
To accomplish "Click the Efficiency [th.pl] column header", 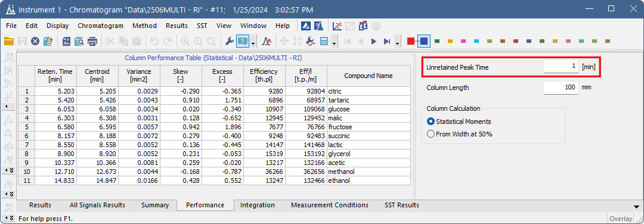I will 264,76.
